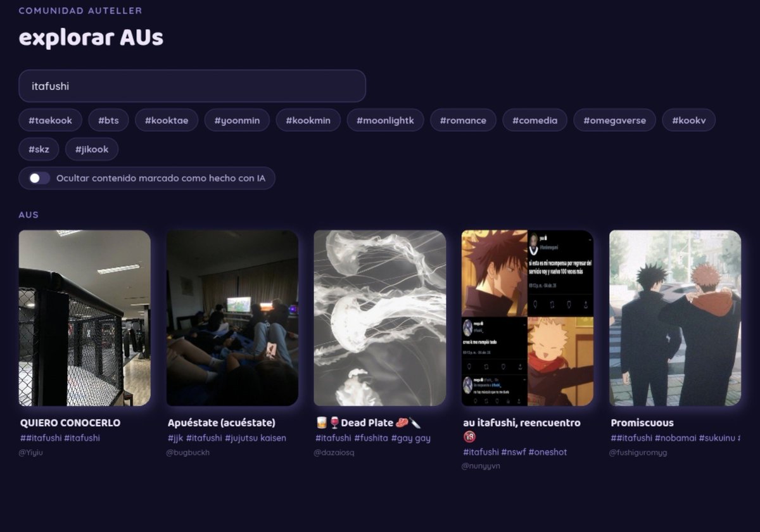Visit author @Yiyiu profile

click(x=31, y=452)
